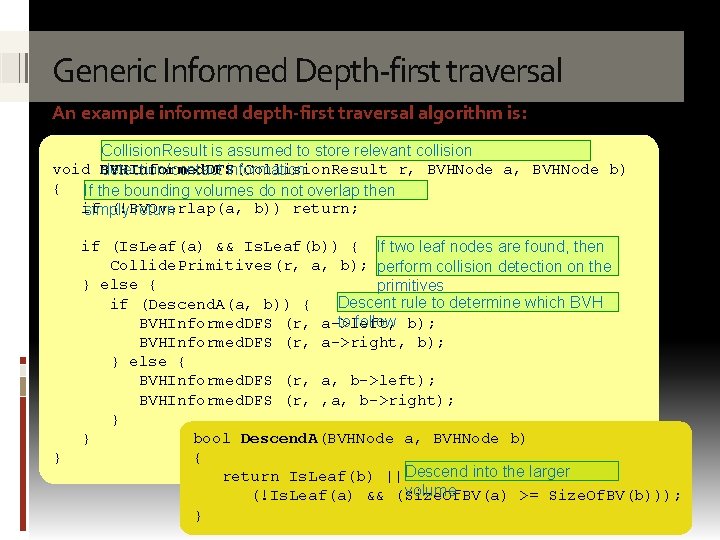Click the line 'BVHInformedDFS (r, ,a, b->right);'
Viewport: 720px width, 540px height.
tap(296, 401)
